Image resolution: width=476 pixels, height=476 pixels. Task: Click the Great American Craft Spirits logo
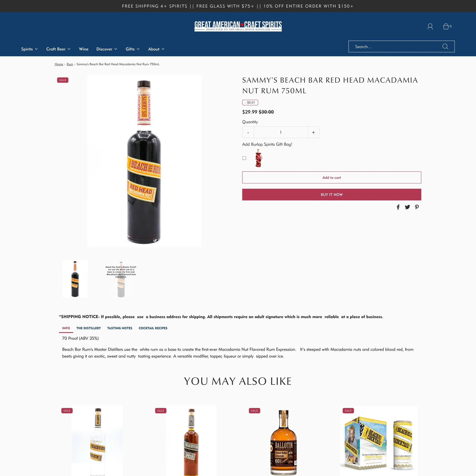click(238, 26)
